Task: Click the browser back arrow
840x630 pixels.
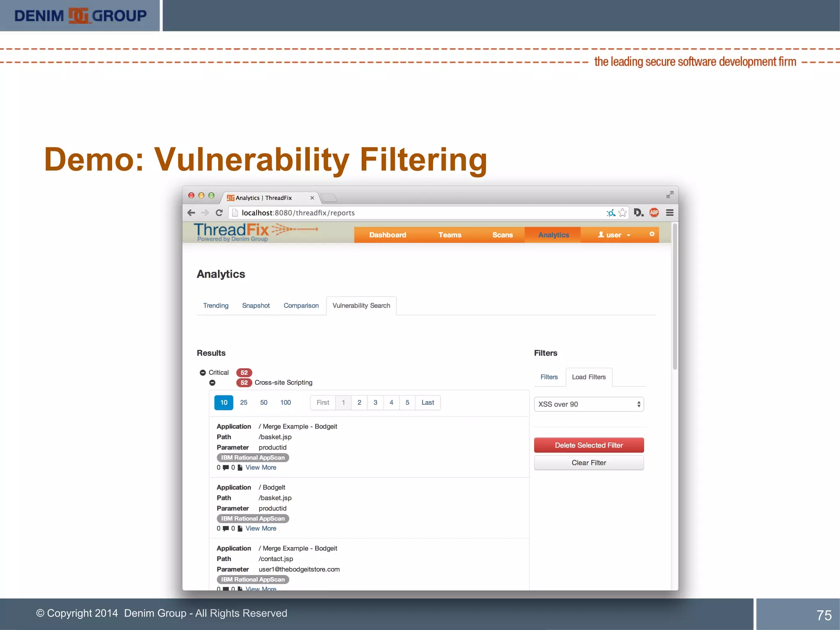Action: (191, 212)
